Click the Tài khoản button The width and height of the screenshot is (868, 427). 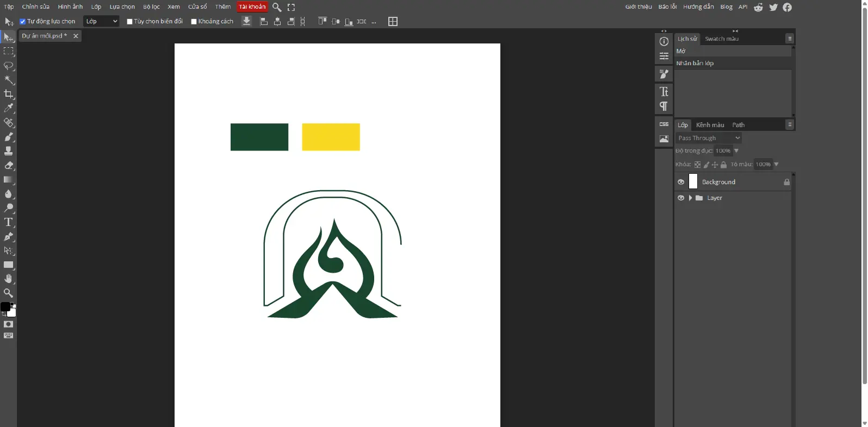click(x=252, y=7)
